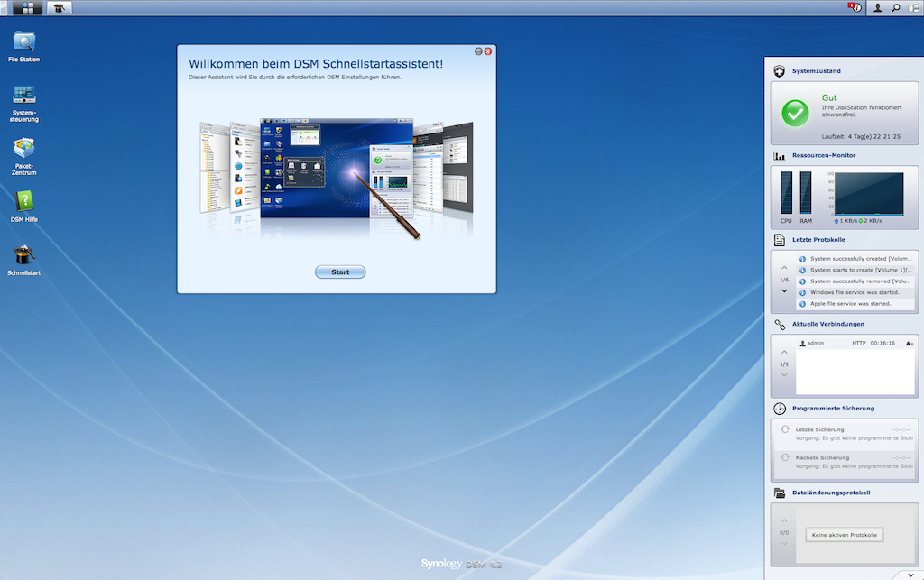Go to previous page of Aktuelle Verbindungen

click(x=784, y=353)
